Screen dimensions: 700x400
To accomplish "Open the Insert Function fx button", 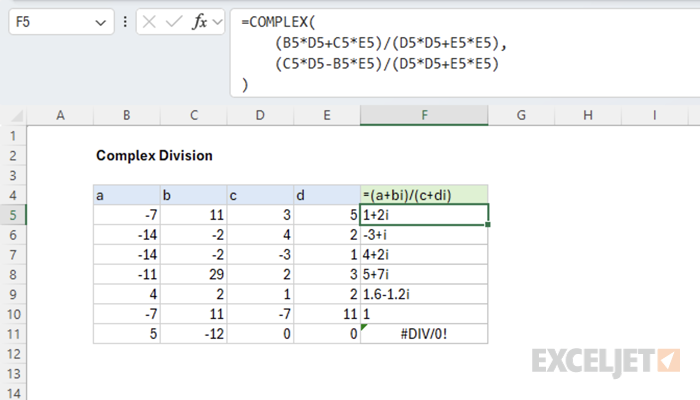I will click(200, 22).
